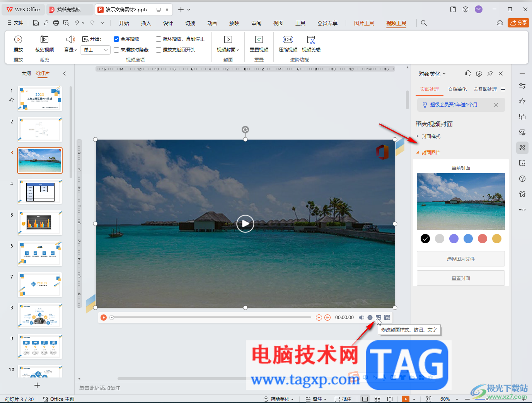This screenshot has height=403, width=532.
Task: Open the Crop Video tool
Action: (x=44, y=43)
